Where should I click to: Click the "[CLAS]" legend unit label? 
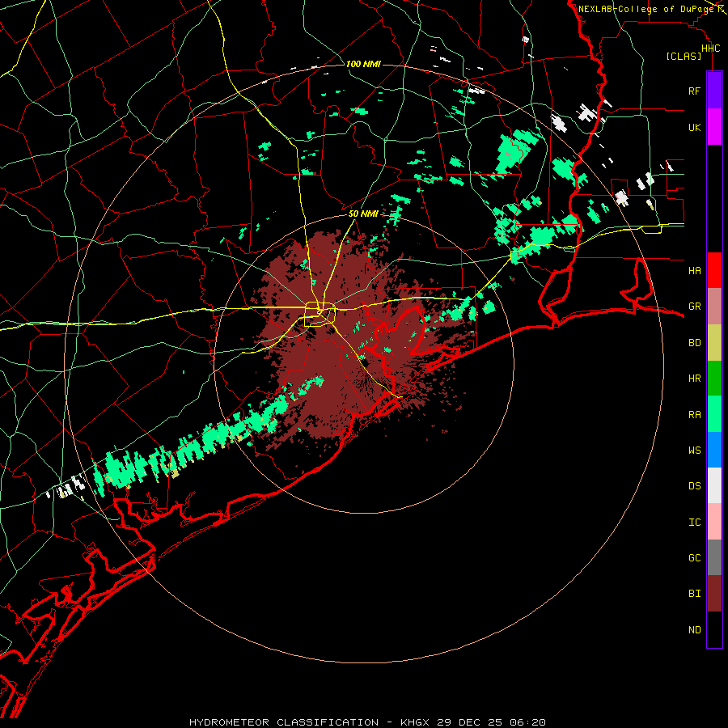[684, 56]
